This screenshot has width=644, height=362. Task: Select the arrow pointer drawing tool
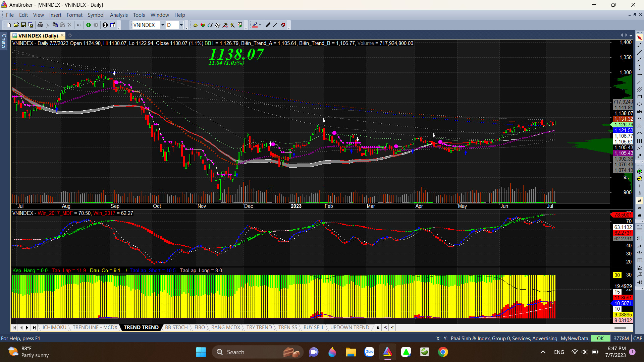[x=640, y=38]
